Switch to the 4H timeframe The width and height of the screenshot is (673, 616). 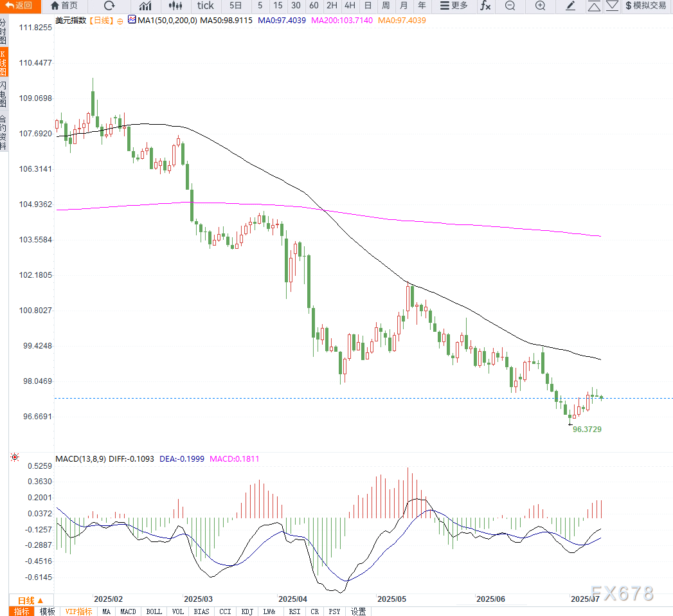click(x=350, y=6)
